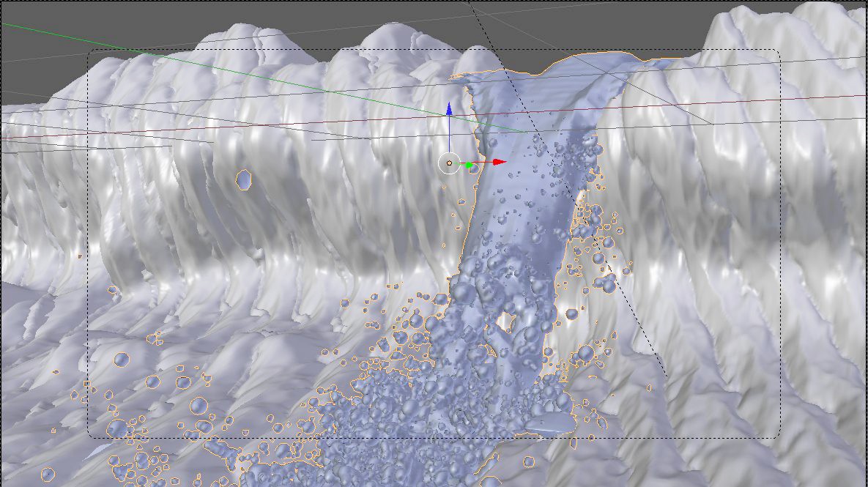Screen dimensions: 868x487
Task: Click the green Y-axis gizmo handle
Action: coord(470,166)
